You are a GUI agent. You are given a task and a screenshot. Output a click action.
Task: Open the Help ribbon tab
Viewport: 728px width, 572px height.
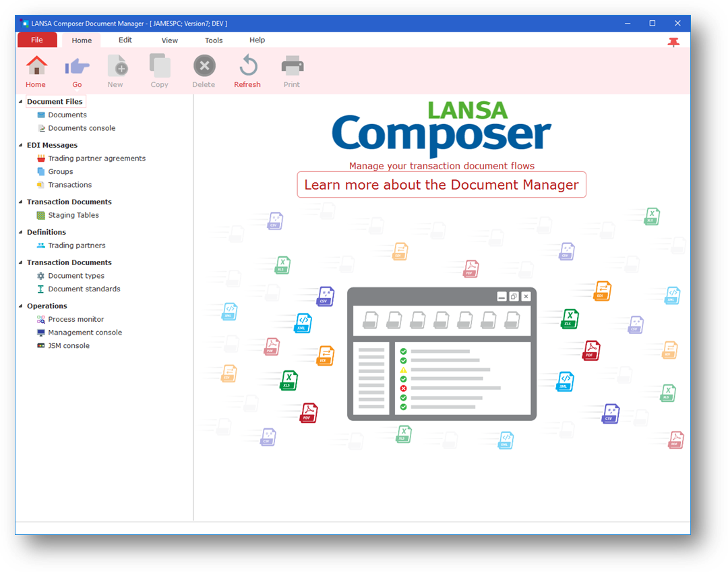[x=257, y=40]
